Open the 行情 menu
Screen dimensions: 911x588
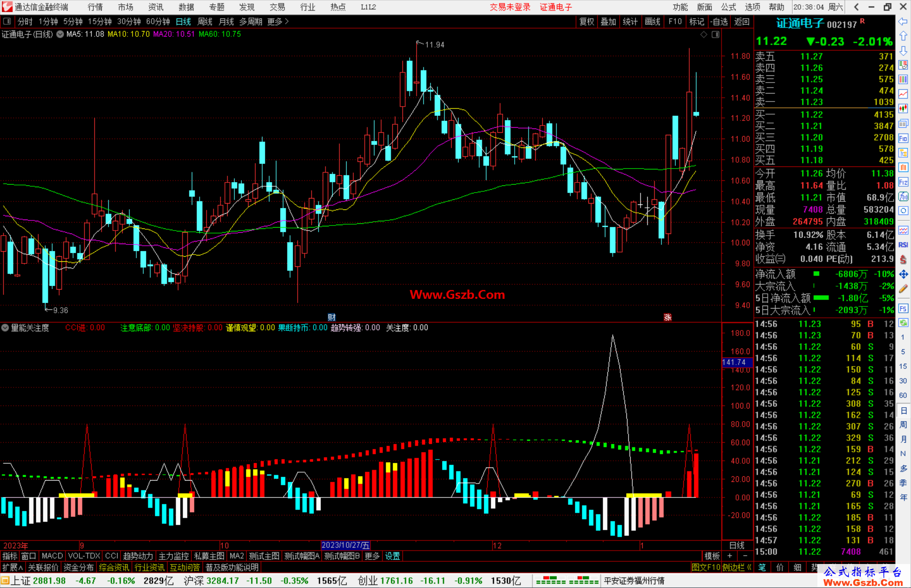tap(95, 7)
